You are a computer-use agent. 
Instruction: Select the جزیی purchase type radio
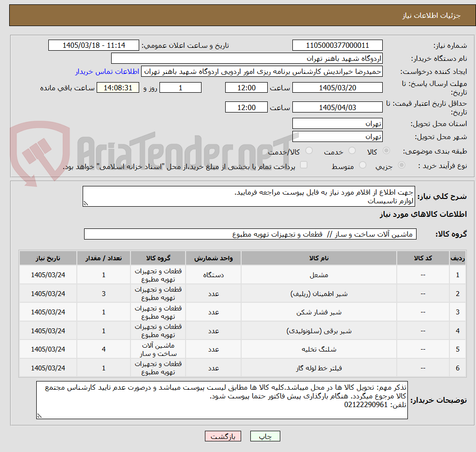click(401, 165)
